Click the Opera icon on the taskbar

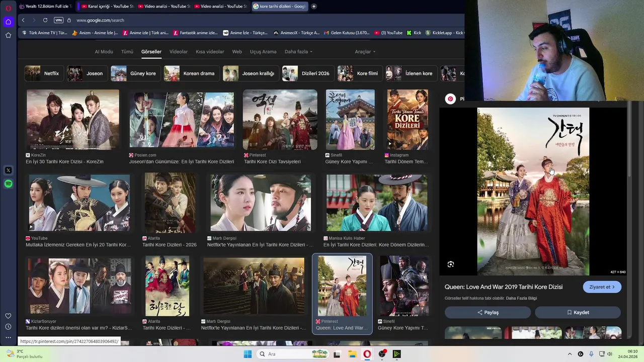point(367,354)
